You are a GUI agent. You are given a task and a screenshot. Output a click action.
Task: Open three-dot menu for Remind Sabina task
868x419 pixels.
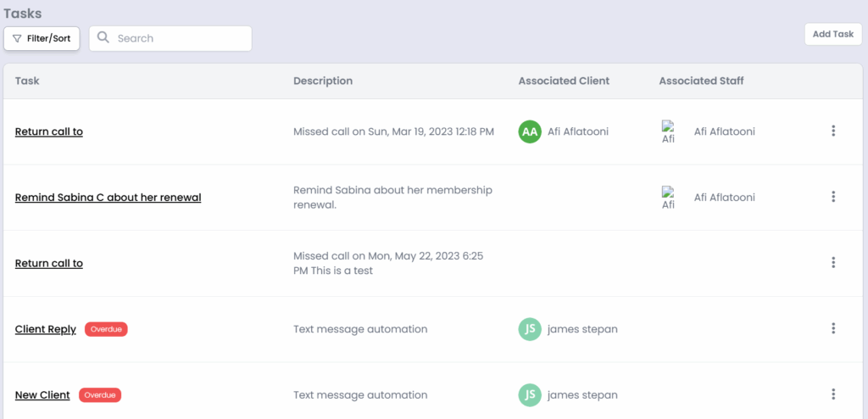click(833, 197)
